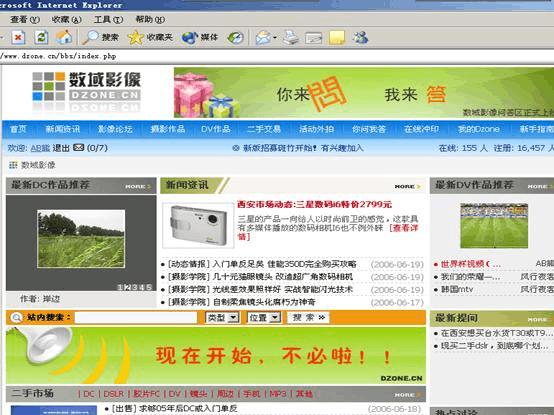Click the Stop (red X) toolbar icon
The height and width of the screenshot is (415, 554).
(x=18, y=37)
